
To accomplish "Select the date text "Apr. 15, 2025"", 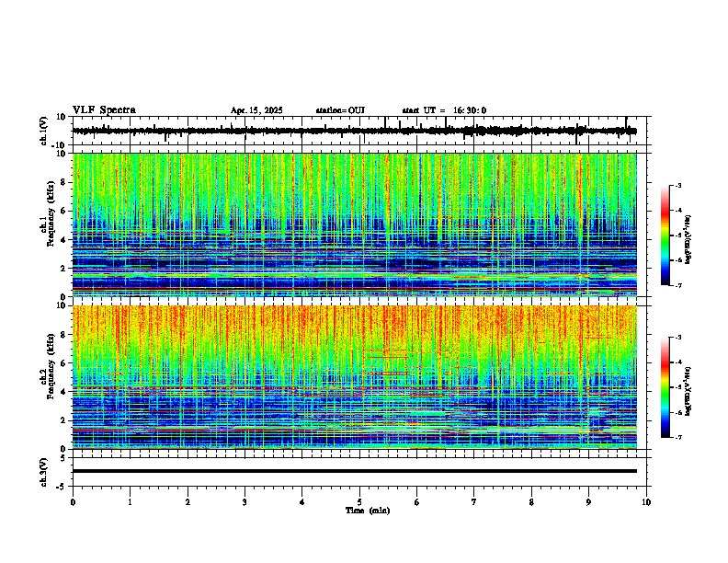I will [x=256, y=110].
